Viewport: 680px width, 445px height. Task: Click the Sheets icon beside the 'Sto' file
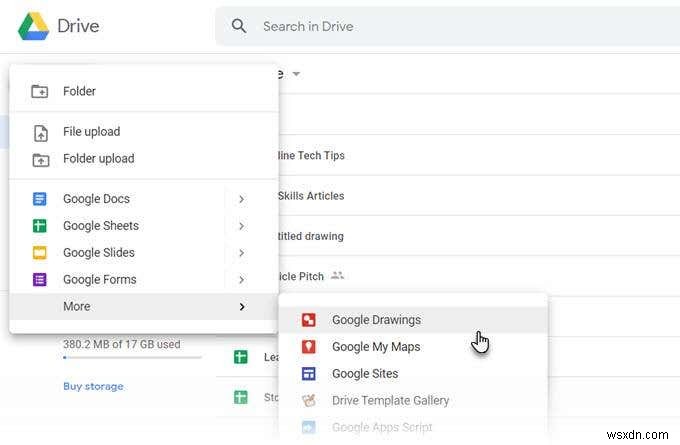click(241, 397)
